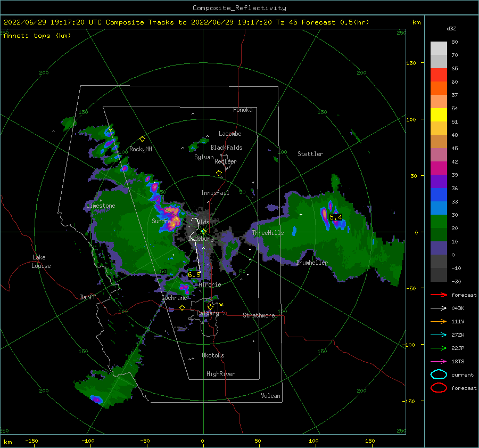Select the indigo 10 dBZ color swatch

tap(439, 248)
